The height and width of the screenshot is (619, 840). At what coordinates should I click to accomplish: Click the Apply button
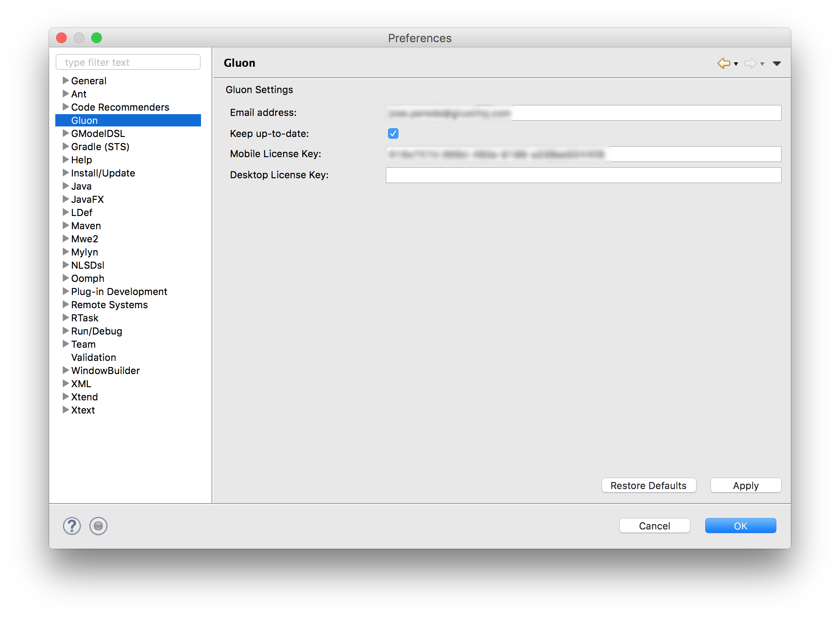pos(746,486)
